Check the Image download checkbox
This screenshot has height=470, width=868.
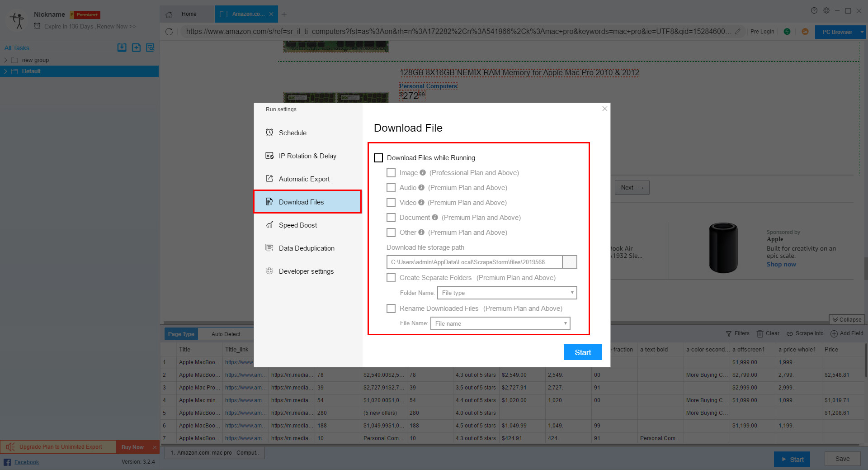pos(391,173)
